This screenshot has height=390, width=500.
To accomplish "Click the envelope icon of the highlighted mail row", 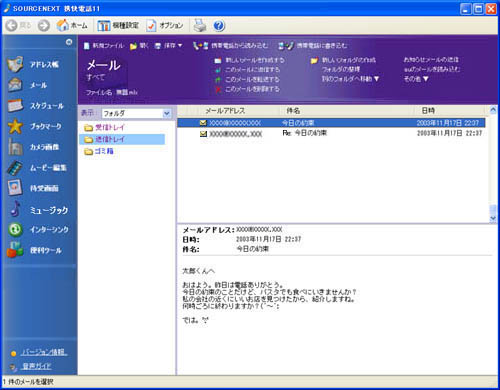I will (203, 123).
